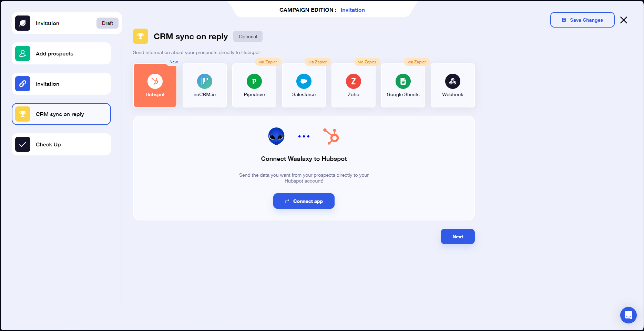Select the Webhook integration card
The image size is (644, 331).
click(x=453, y=85)
